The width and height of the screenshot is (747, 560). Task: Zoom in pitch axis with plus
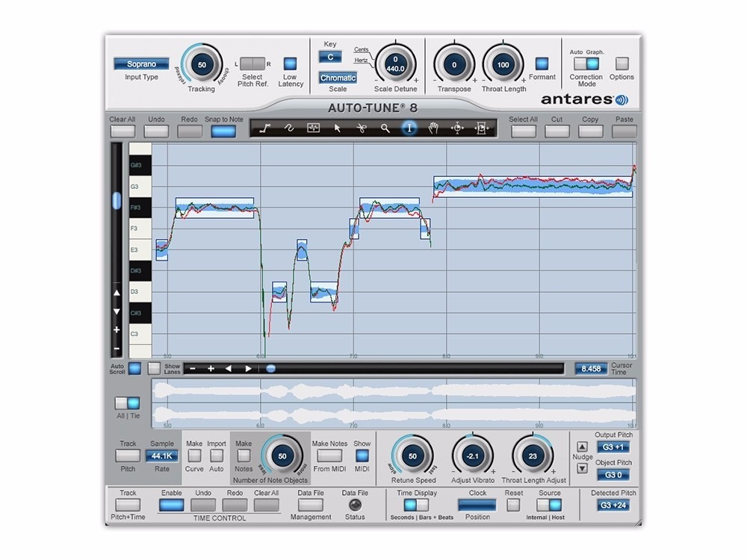(117, 329)
